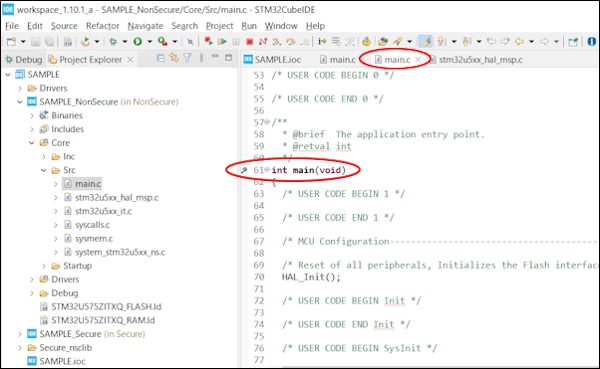
Task: Toggle code folding marker at line 61
Action: point(267,170)
